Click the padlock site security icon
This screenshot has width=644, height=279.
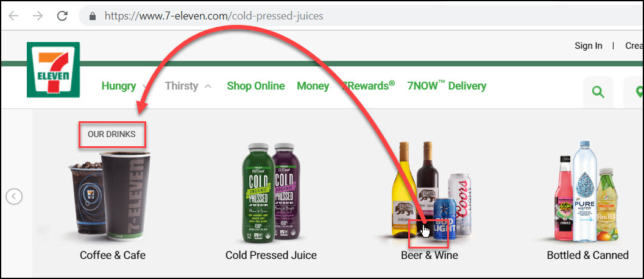pyautogui.click(x=93, y=16)
